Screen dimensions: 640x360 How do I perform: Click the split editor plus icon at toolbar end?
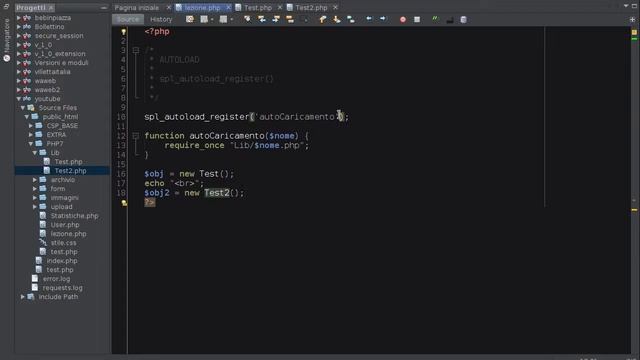point(632,19)
